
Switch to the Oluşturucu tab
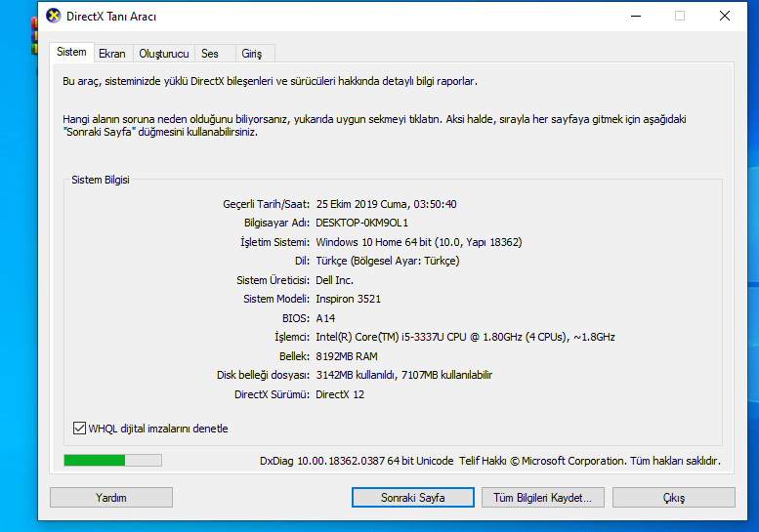(x=164, y=54)
